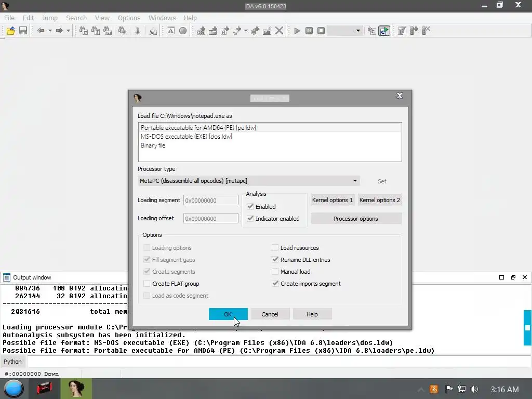Open the Jump menu
The image size is (532, 399).
(x=49, y=18)
